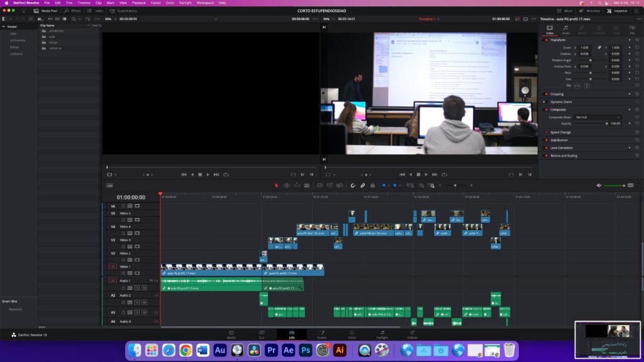The image size is (644, 362).
Task: Open the Timeline 1 name dropdown
Action: (429, 19)
